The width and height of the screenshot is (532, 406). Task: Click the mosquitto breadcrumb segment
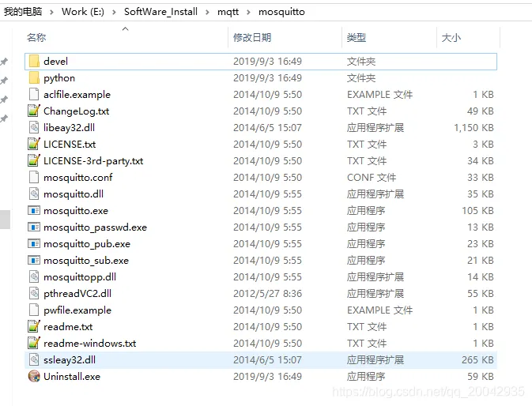click(281, 12)
